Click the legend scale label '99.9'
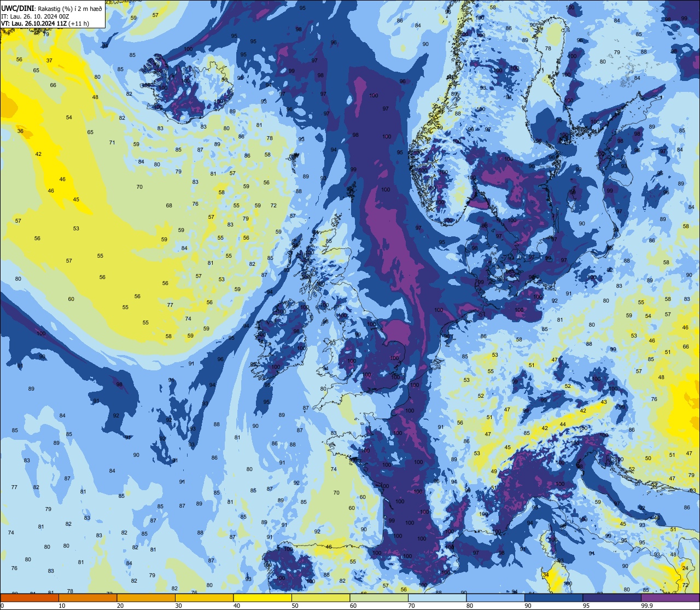700x610 pixels. [x=647, y=606]
